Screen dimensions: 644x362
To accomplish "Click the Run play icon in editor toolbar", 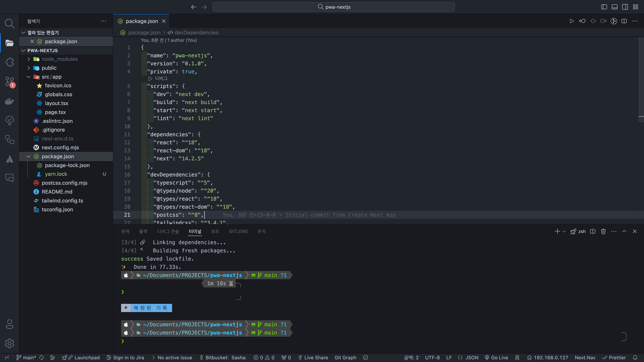I will click(572, 21).
